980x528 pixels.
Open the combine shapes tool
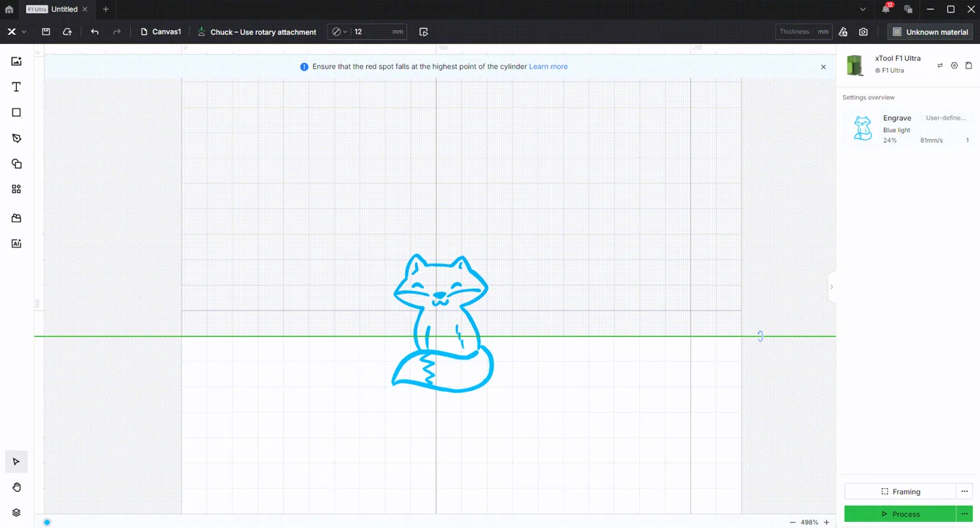(x=16, y=164)
